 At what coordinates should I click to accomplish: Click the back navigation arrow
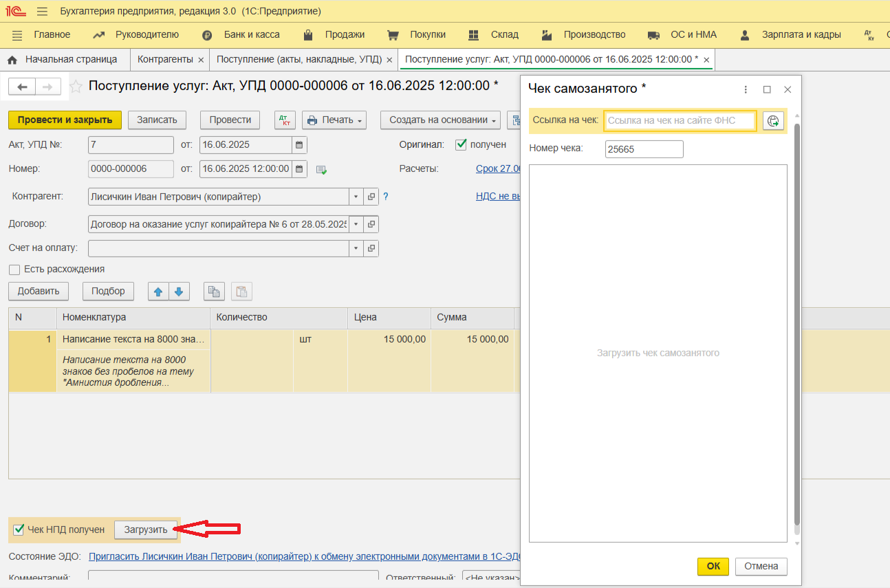[x=22, y=87]
